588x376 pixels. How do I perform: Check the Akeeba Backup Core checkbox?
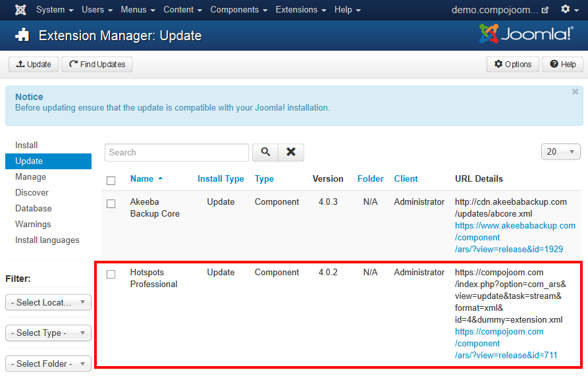[111, 203]
